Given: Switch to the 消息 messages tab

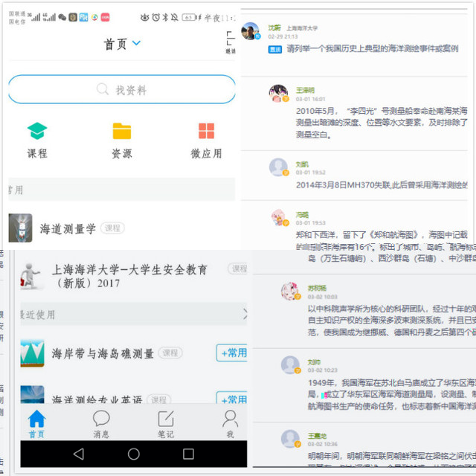Looking at the screenshot, I should [101, 424].
